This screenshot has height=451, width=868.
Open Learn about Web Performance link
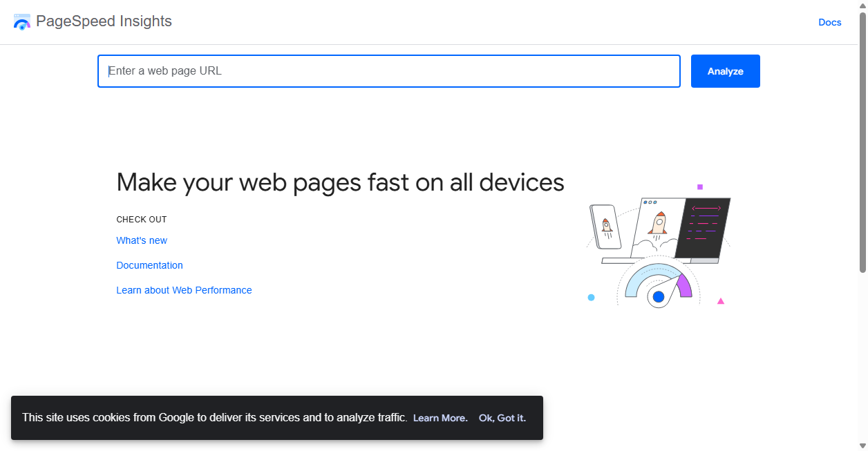click(184, 290)
